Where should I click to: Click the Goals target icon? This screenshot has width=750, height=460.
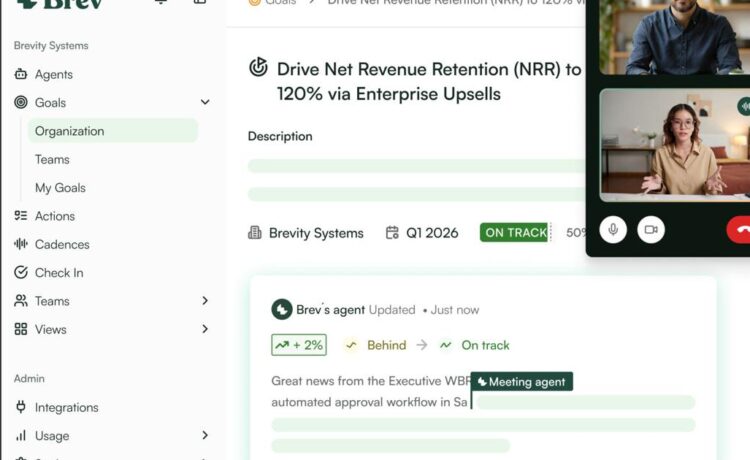[x=21, y=102]
